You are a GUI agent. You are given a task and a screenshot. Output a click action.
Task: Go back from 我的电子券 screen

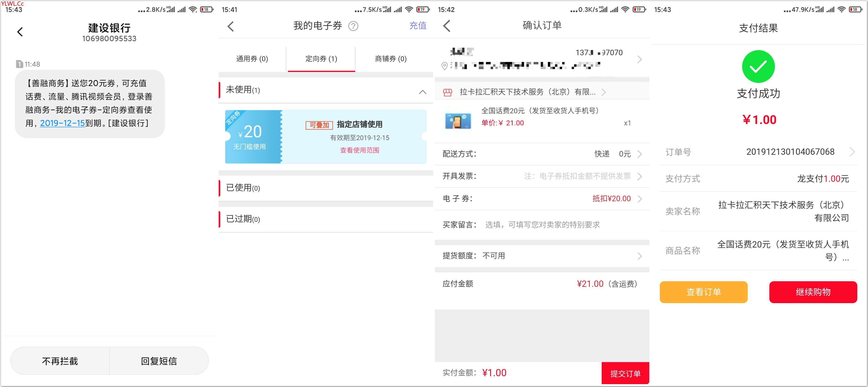coord(231,26)
